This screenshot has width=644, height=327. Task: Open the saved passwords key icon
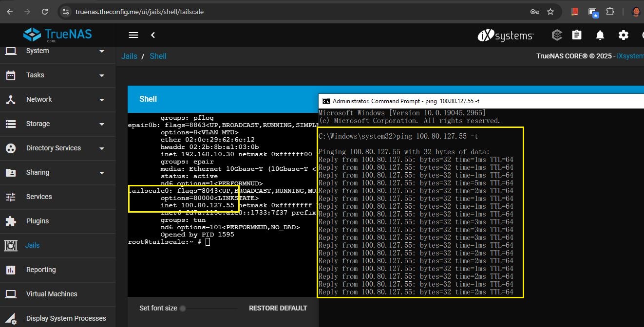click(x=534, y=12)
